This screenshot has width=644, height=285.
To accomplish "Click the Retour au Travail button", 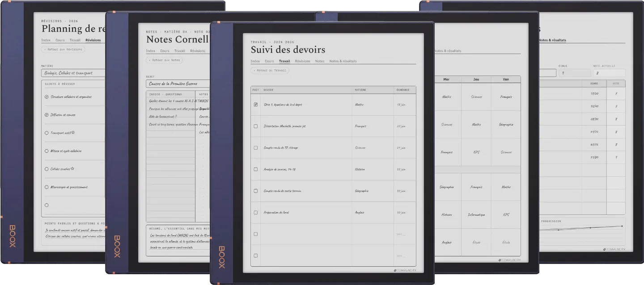I will 270,71.
